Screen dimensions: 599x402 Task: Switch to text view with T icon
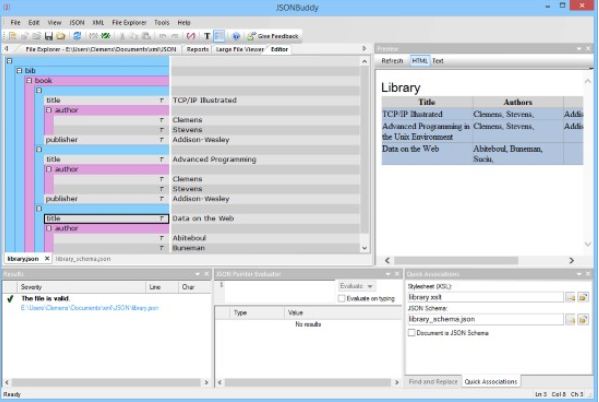pyautogui.click(x=207, y=36)
